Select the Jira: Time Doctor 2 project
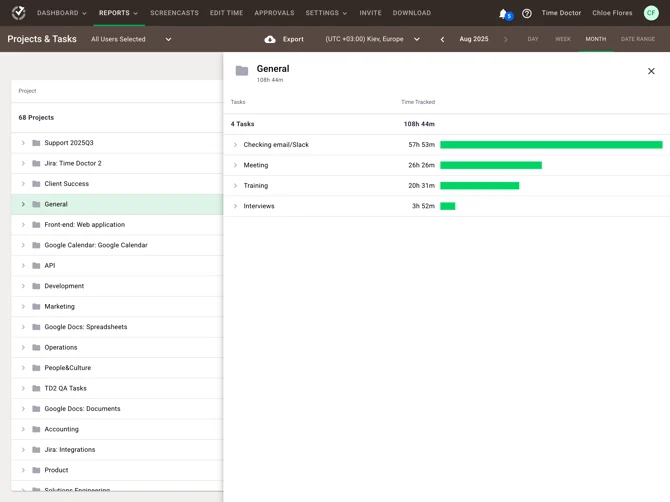The width and height of the screenshot is (670, 502). (x=73, y=163)
